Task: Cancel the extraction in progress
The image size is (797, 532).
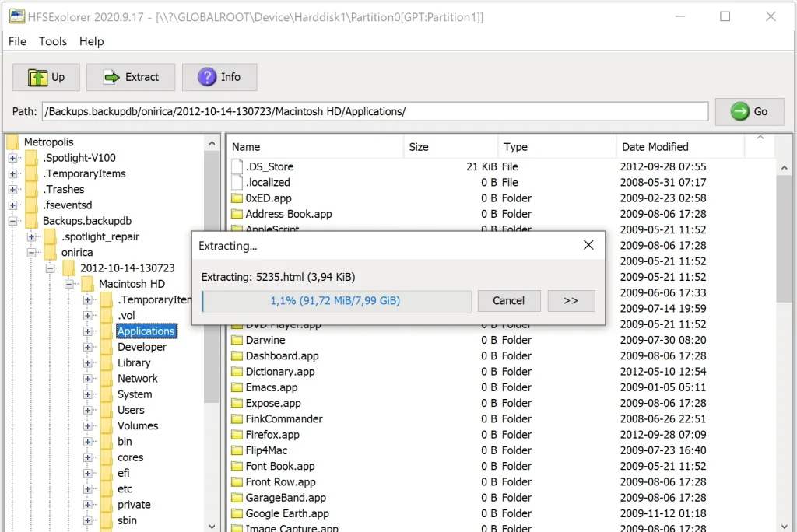Action: click(x=508, y=301)
